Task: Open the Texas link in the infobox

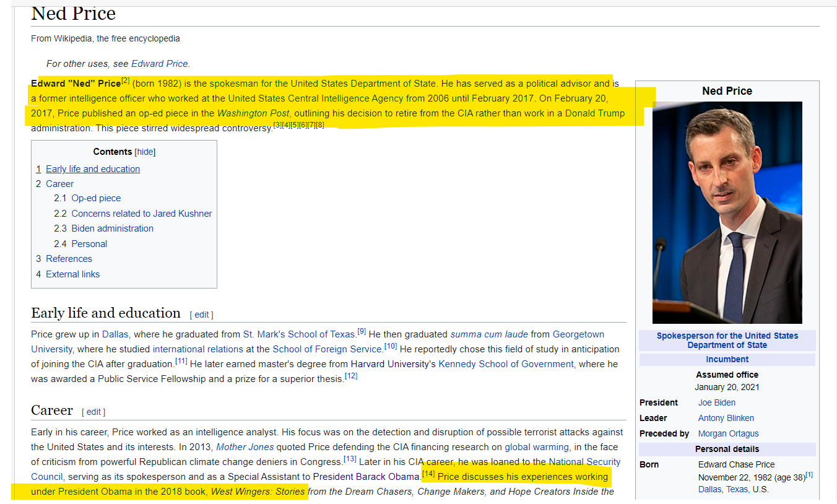Action: coord(737,489)
